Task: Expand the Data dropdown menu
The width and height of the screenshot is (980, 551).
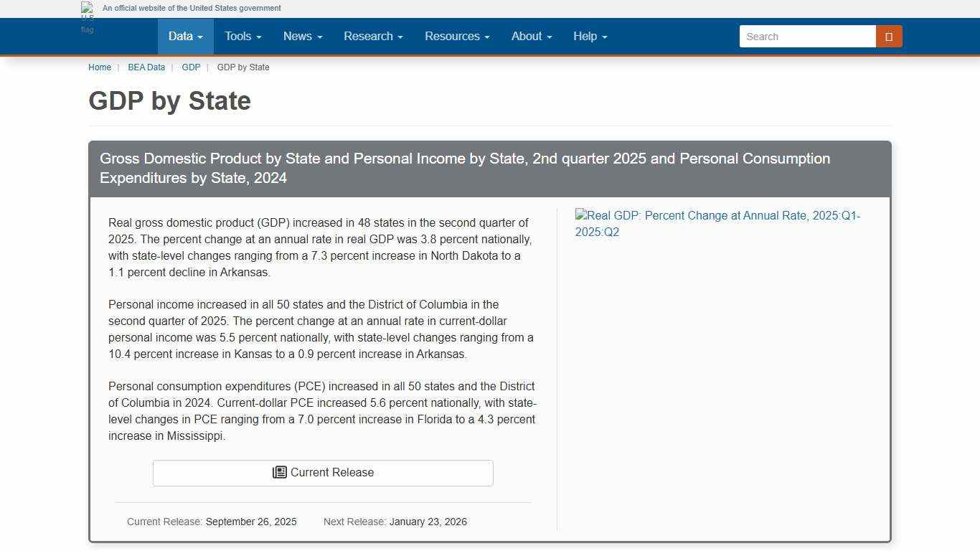Action: (185, 37)
